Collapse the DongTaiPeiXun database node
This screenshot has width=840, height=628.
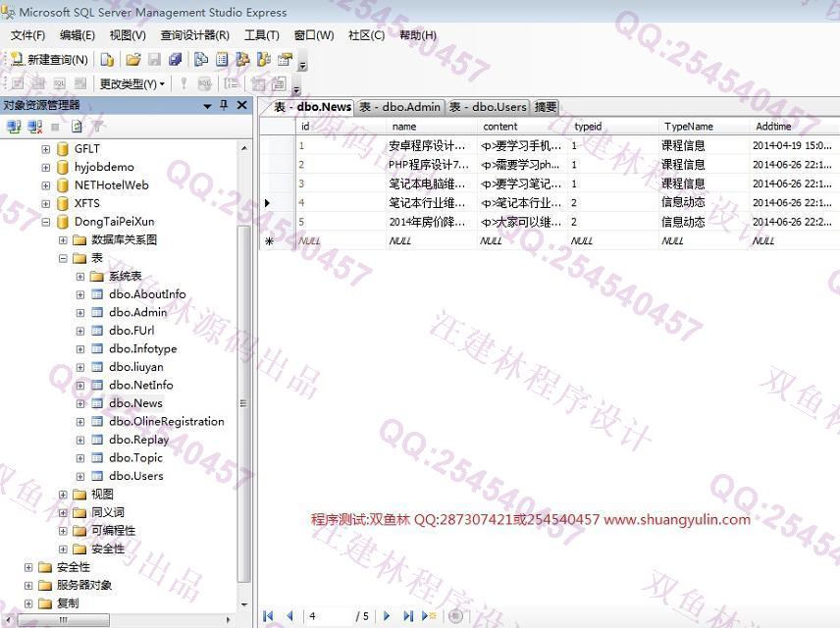point(46,222)
